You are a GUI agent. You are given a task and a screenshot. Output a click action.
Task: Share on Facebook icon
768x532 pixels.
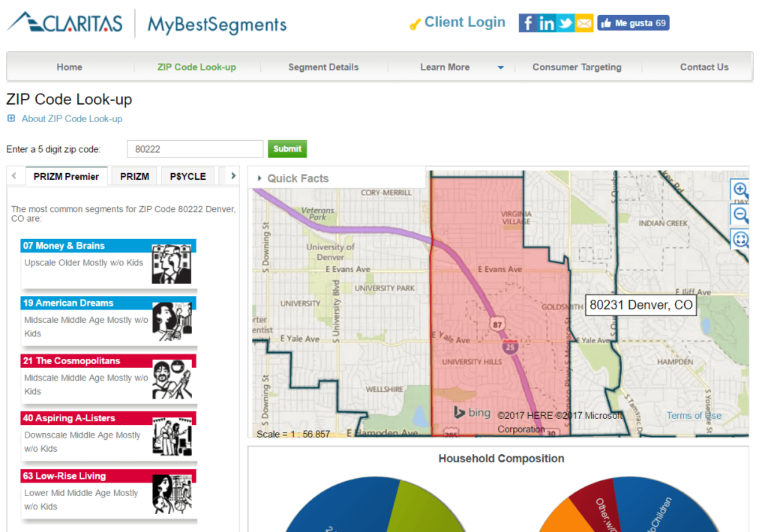[x=527, y=23]
